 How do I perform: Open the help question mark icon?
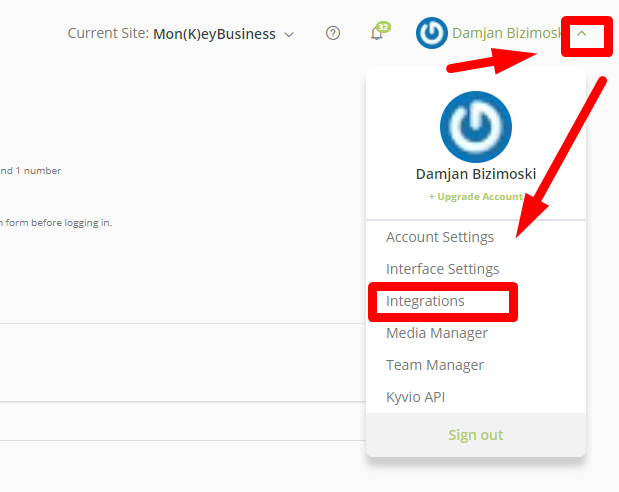tap(333, 33)
